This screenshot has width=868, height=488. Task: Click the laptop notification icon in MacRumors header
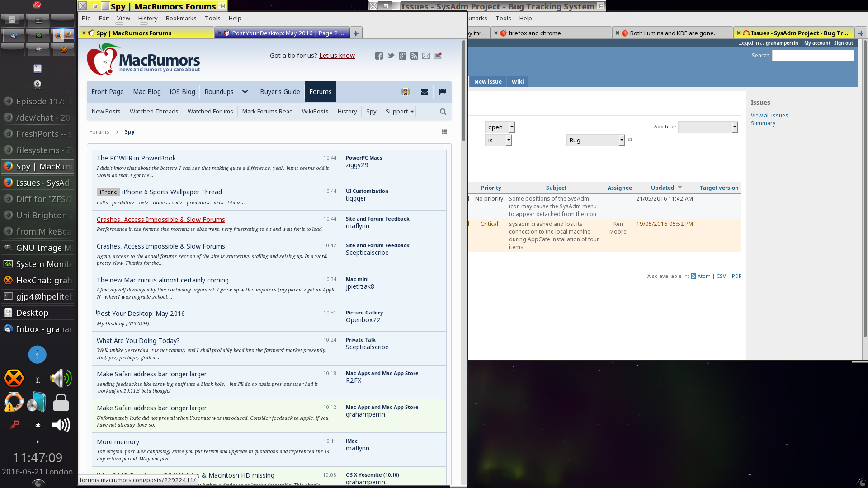click(438, 56)
